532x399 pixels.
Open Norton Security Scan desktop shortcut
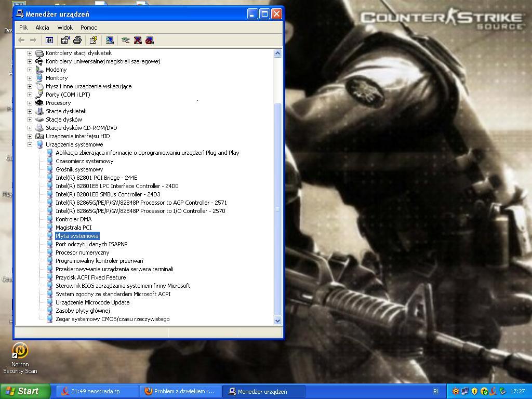[20, 358]
